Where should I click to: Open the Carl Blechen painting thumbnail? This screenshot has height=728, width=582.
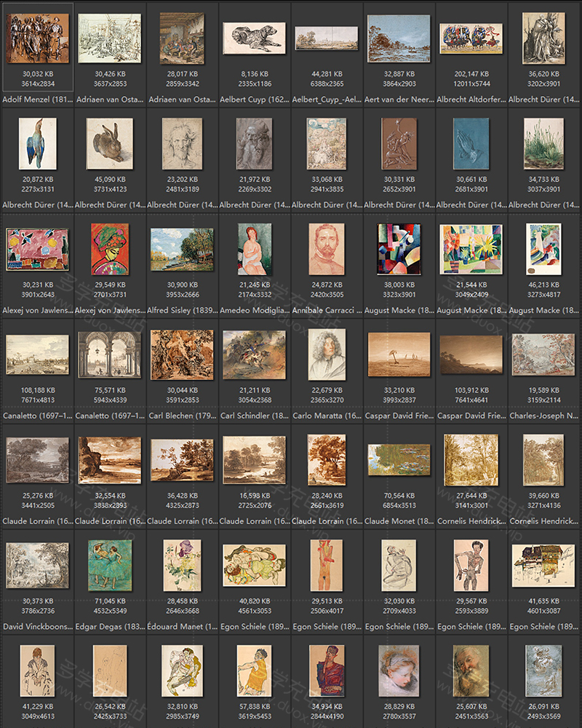click(x=181, y=355)
